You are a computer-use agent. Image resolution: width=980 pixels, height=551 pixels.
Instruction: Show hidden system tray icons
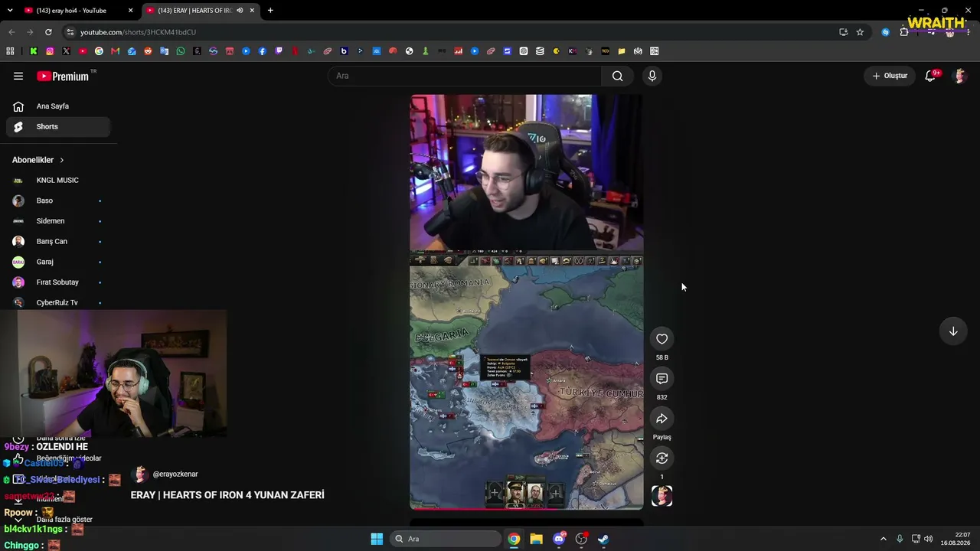(883, 539)
